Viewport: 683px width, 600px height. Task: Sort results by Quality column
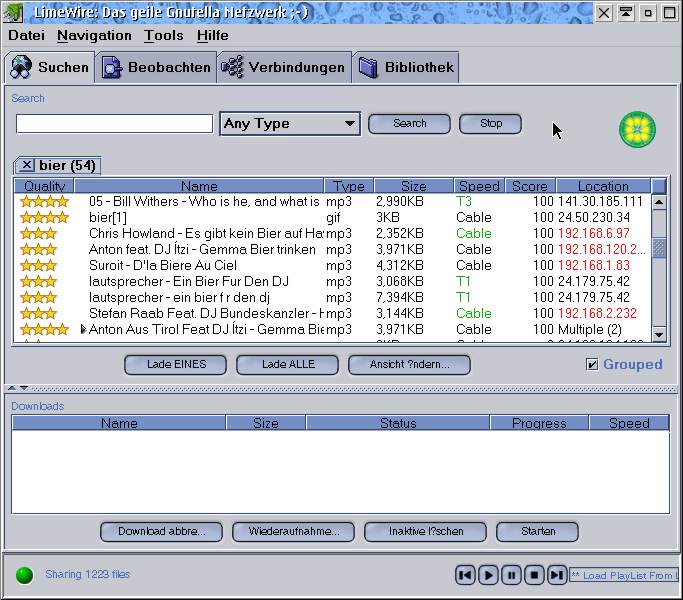44,186
